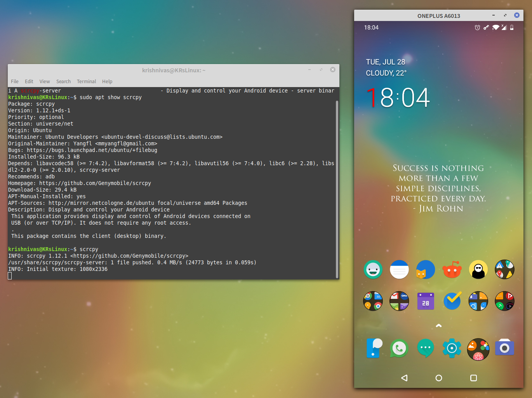Tap the Wi-Fi icon in phone status bar
Viewport: 532px width, 398px height.
(495, 28)
